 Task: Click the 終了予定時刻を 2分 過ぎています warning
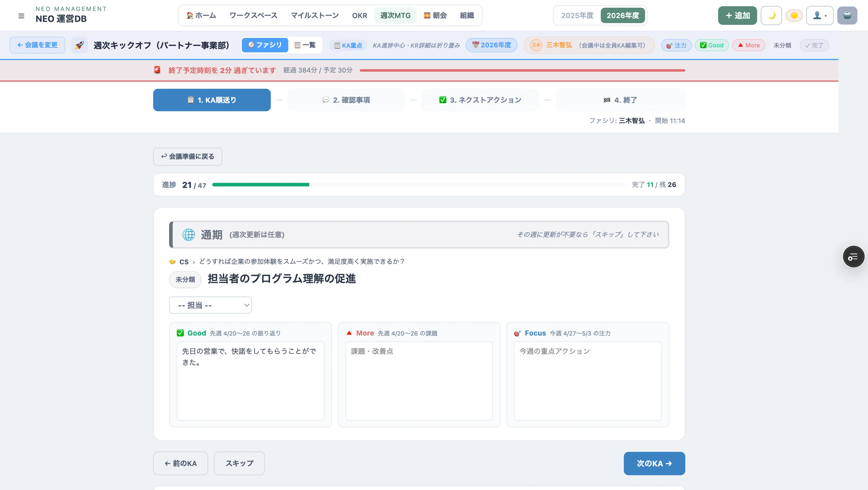coord(222,70)
